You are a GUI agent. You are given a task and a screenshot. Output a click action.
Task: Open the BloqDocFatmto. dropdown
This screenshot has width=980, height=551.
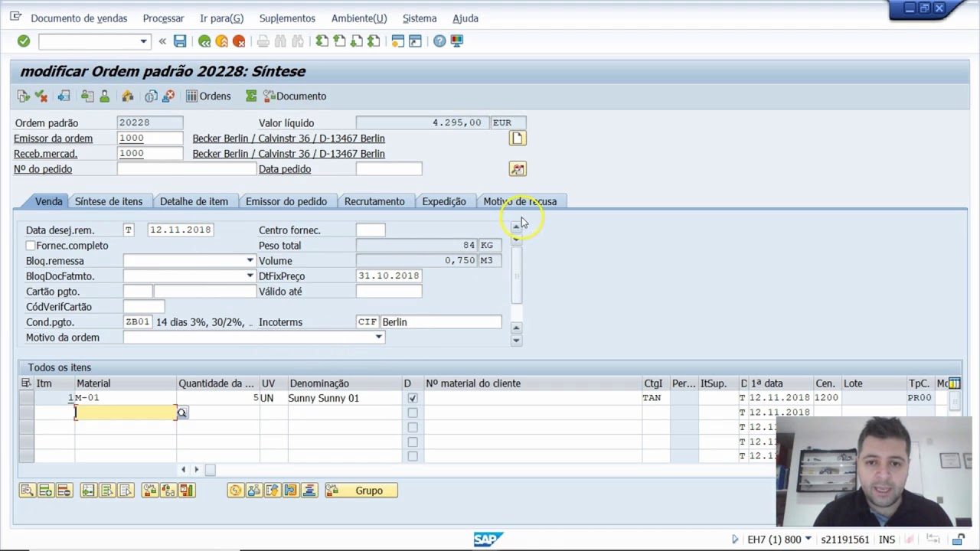(x=250, y=276)
